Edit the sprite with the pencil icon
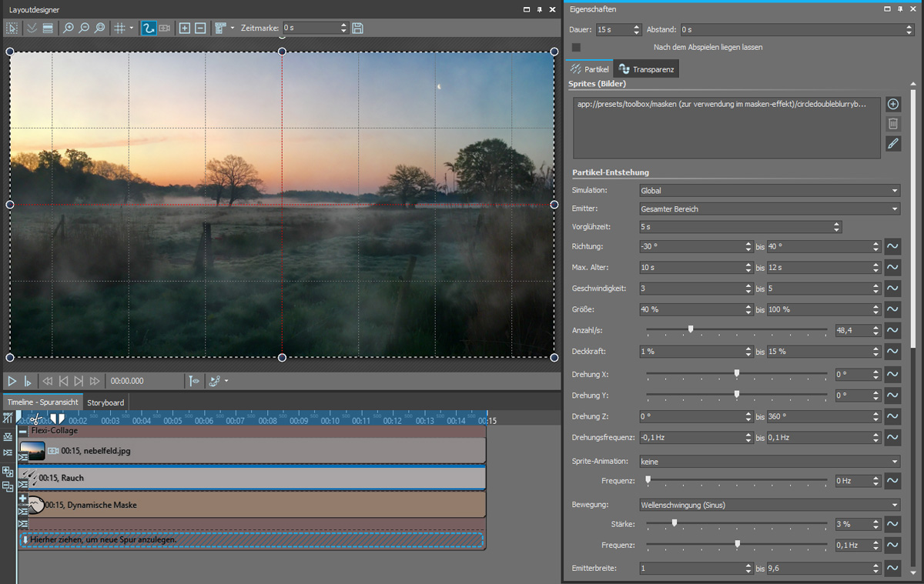Image resolution: width=924 pixels, height=584 pixels. (x=892, y=143)
